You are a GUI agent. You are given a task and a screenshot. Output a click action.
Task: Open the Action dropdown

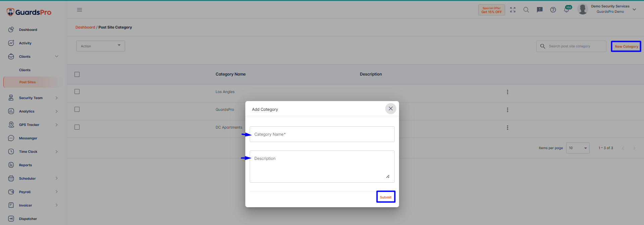point(101,46)
